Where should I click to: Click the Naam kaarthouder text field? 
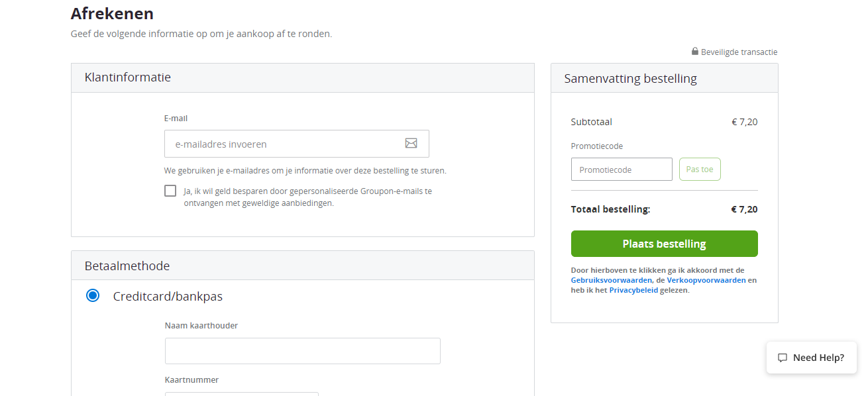coord(303,351)
